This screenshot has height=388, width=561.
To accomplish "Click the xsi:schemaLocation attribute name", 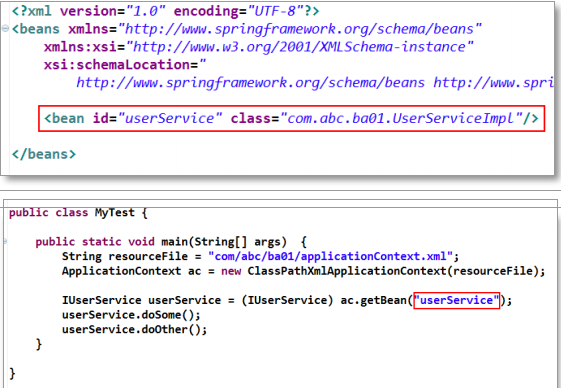I will tap(117, 65).
